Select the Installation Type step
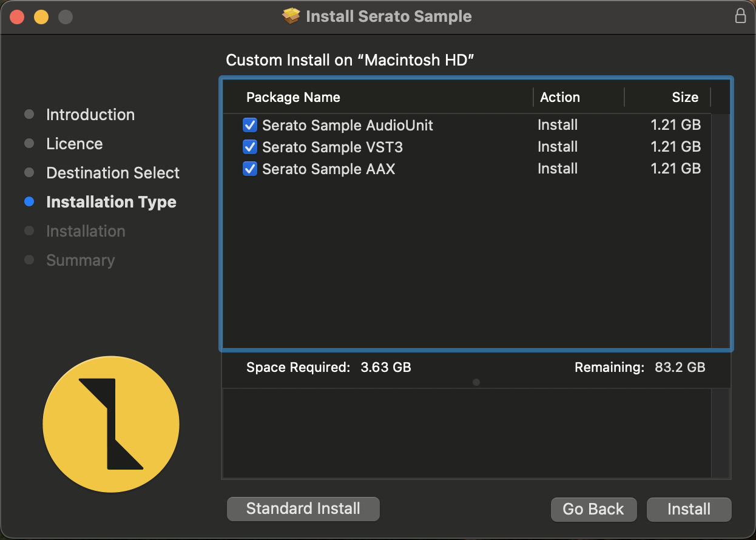 point(111,202)
